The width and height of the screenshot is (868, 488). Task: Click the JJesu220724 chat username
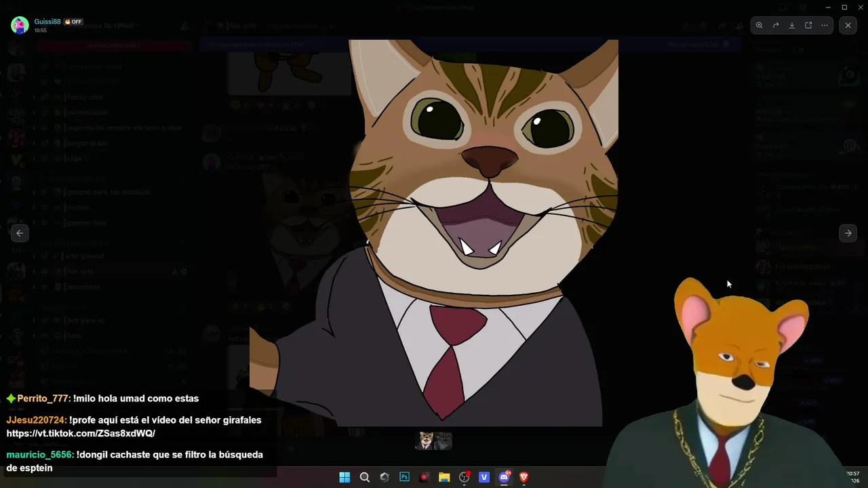pos(36,420)
